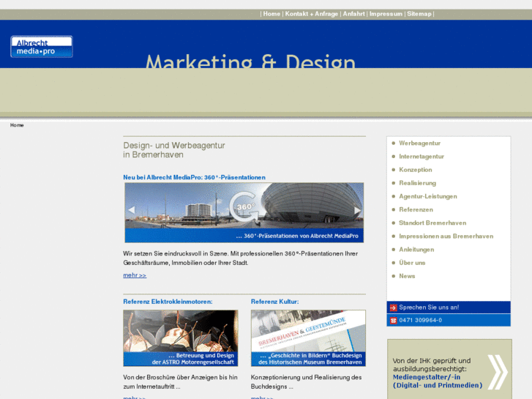
Task: Click the left arrow on 360° panorama
Action: coord(132,210)
